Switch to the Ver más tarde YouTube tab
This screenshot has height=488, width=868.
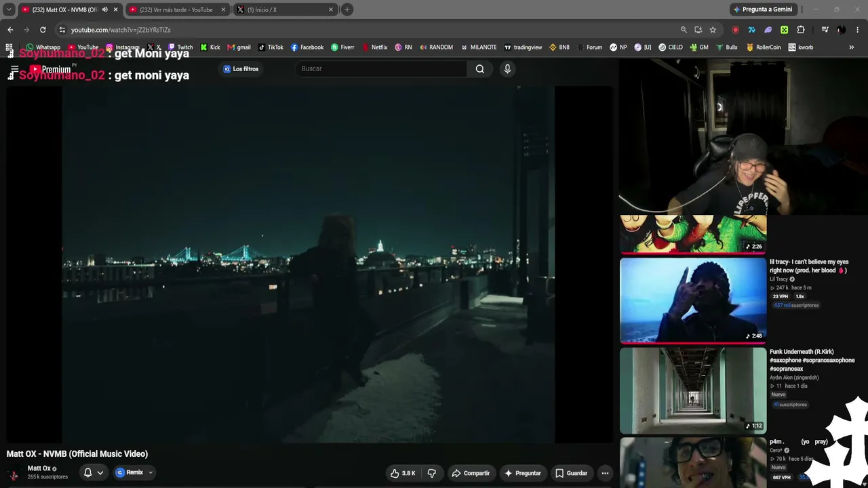pos(176,9)
